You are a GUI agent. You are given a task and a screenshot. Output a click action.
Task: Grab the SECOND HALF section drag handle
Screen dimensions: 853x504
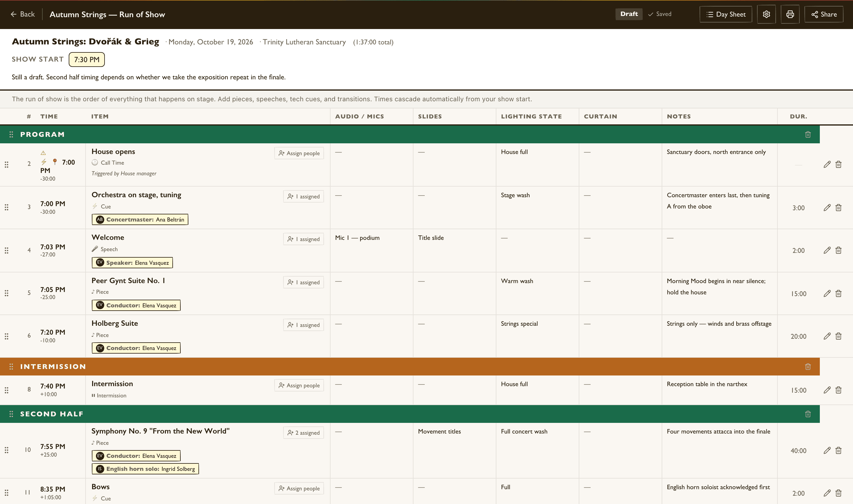tap(11, 414)
